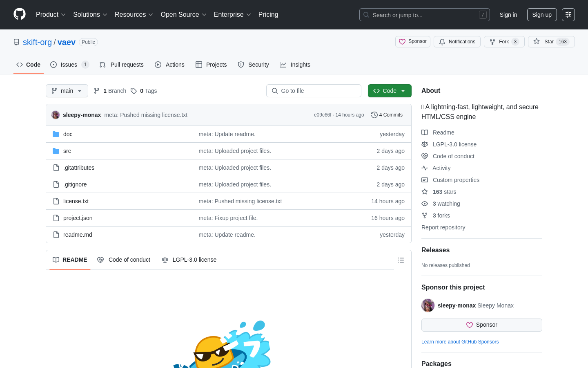588x368 pixels.
Task: Click the license.txt file icon
Action: [x=56, y=201]
